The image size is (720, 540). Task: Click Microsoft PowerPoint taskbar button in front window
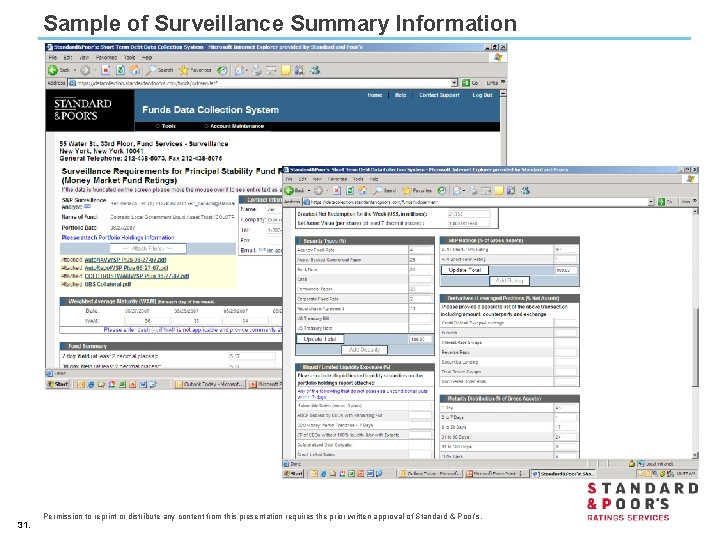496,473
